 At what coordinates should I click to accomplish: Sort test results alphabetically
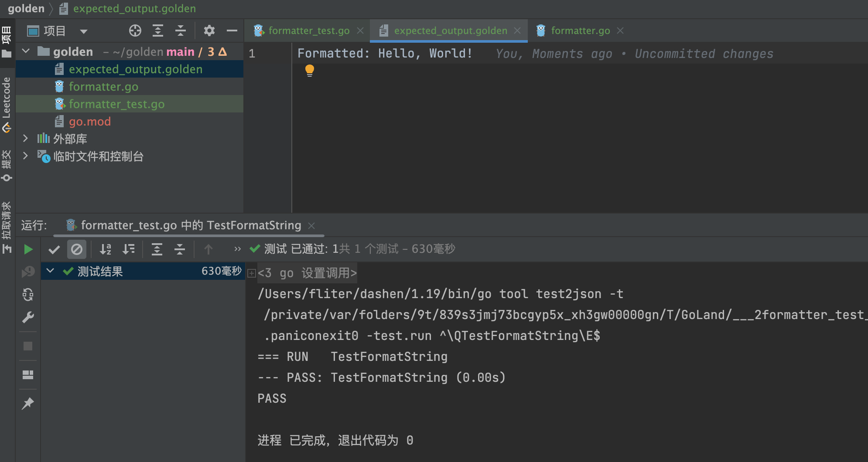coord(106,249)
